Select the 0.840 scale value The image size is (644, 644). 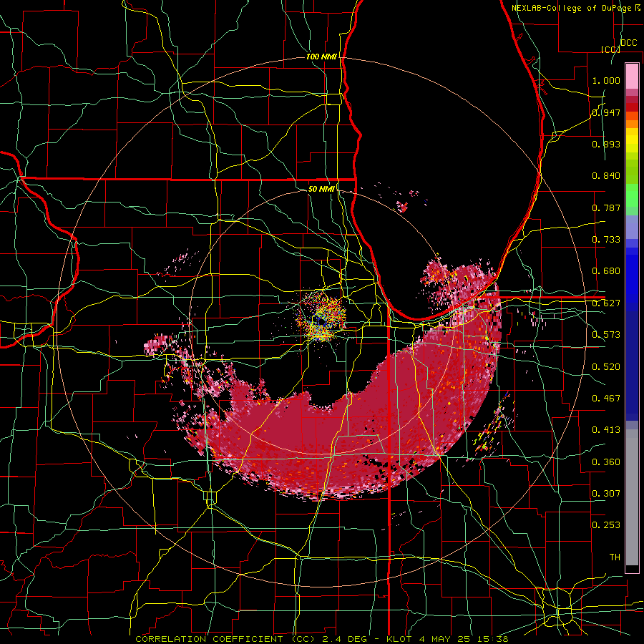[606, 176]
